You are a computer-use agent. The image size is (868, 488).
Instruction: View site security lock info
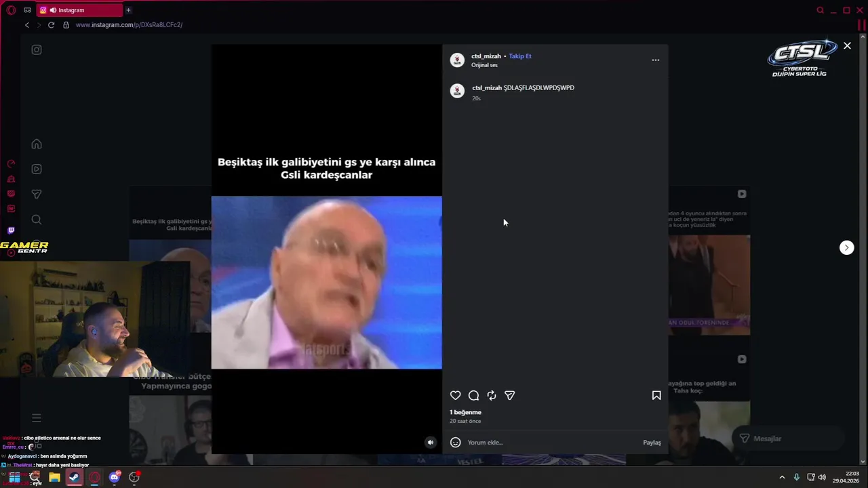tap(66, 25)
